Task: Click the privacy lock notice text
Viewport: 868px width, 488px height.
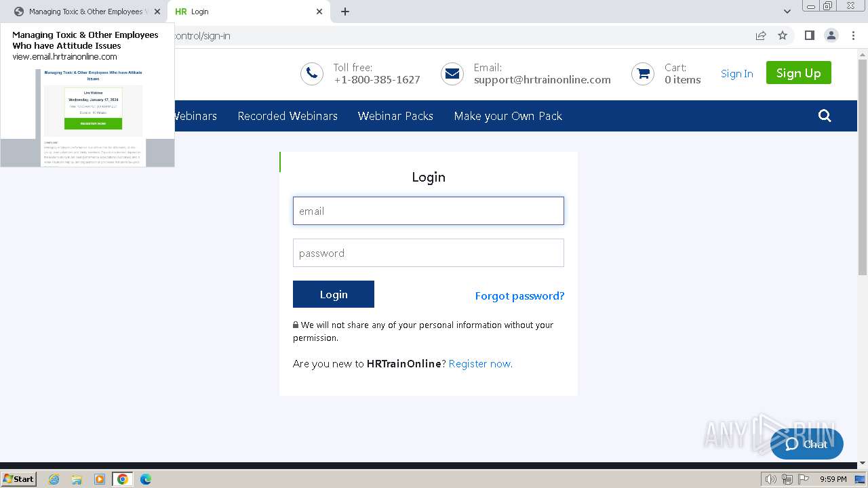Action: coord(423,331)
